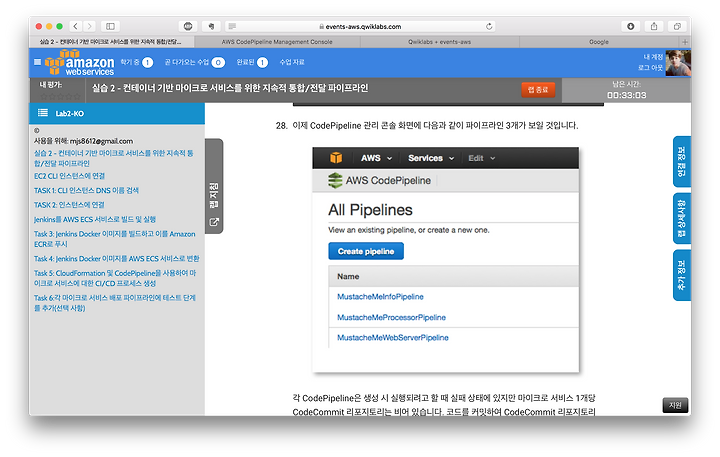The width and height of the screenshot is (720, 457).
Task: Open the 내 계정 link
Action: [653, 57]
